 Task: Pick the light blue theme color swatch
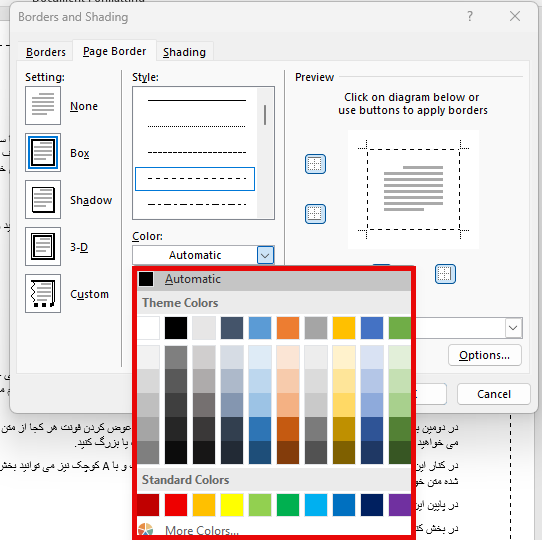260,328
